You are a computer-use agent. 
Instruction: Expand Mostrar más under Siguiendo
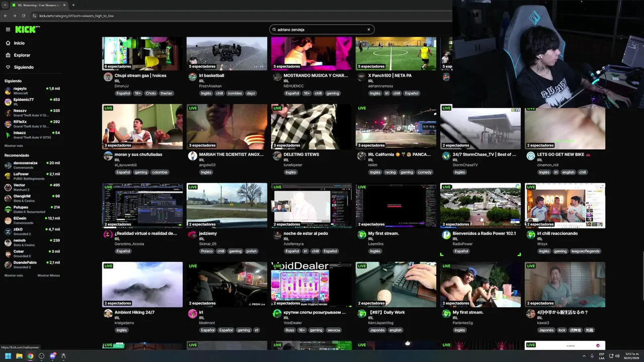14,146
